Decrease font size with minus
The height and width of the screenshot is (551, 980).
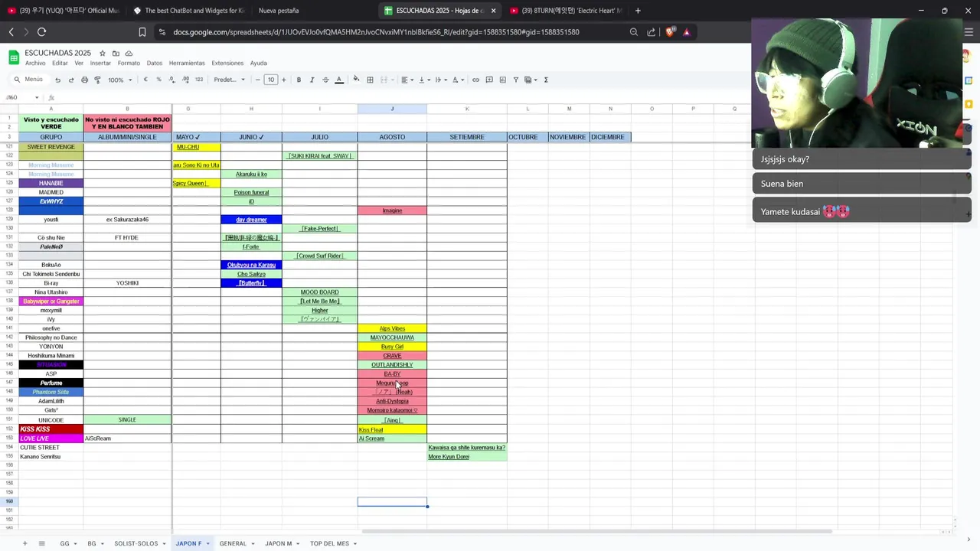[258, 80]
